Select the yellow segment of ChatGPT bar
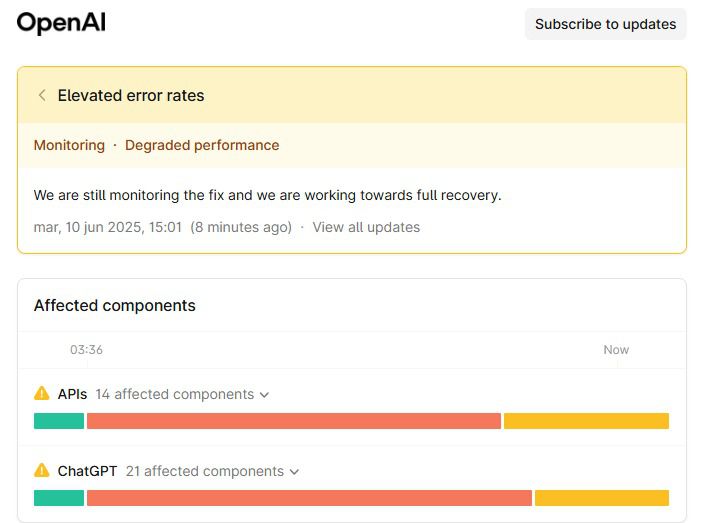The width and height of the screenshot is (701, 523). 602,498
